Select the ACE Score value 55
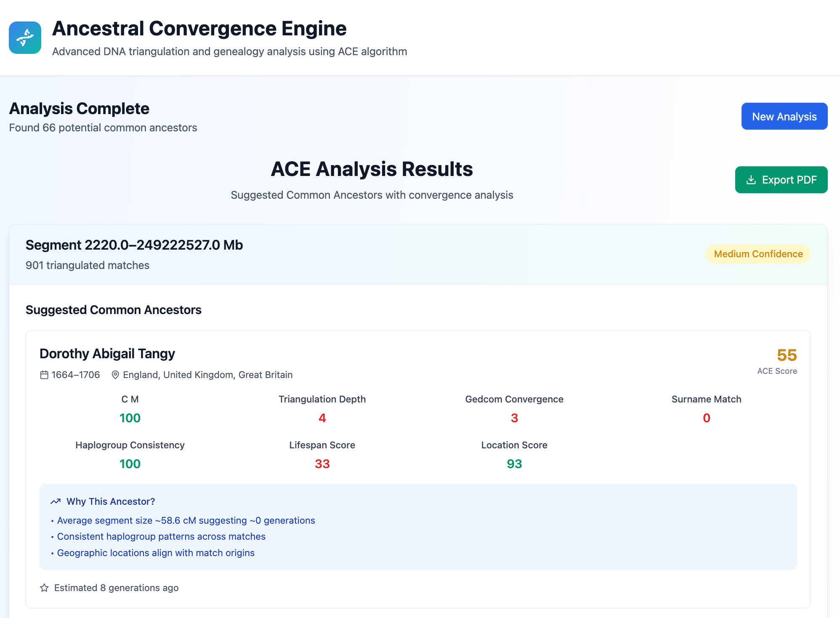The image size is (840, 618). pyautogui.click(x=787, y=355)
